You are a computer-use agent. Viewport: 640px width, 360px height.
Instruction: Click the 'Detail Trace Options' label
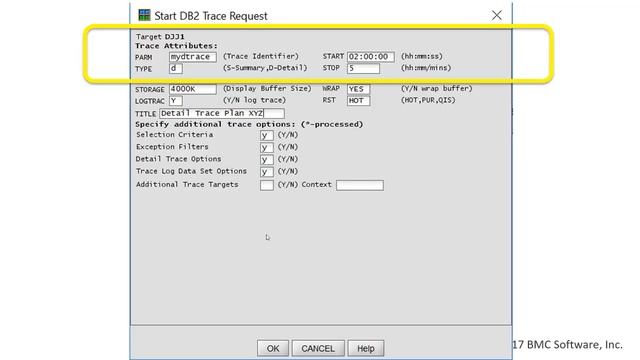pos(179,159)
